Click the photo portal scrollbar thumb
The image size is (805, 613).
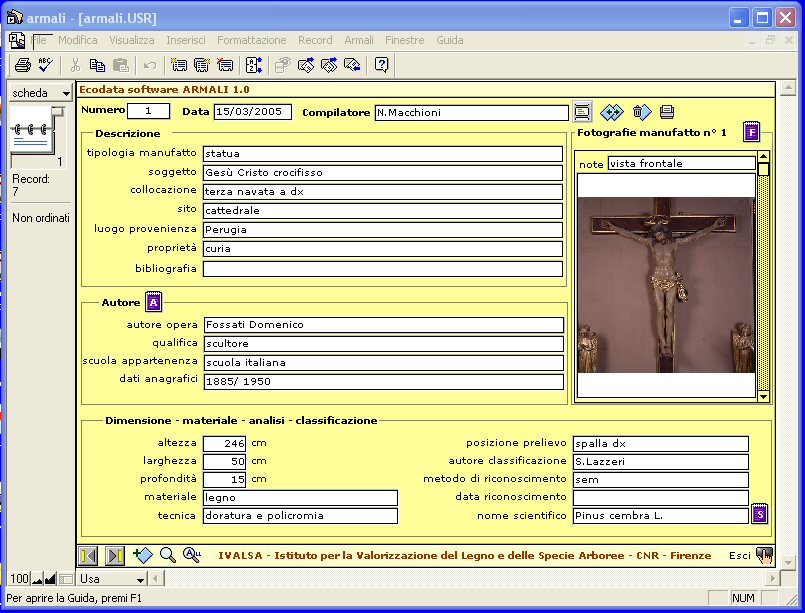tap(763, 169)
